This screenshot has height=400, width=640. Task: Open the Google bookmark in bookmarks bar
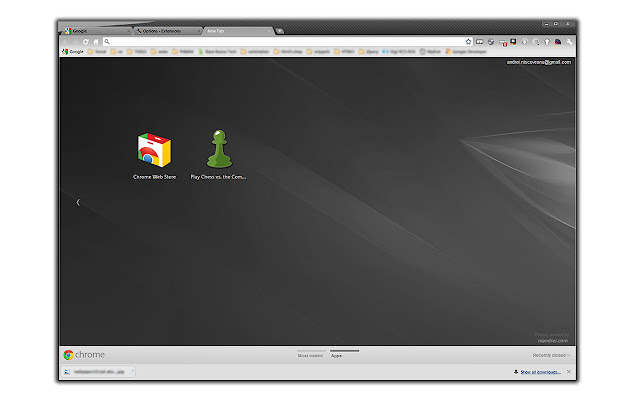pos(73,51)
